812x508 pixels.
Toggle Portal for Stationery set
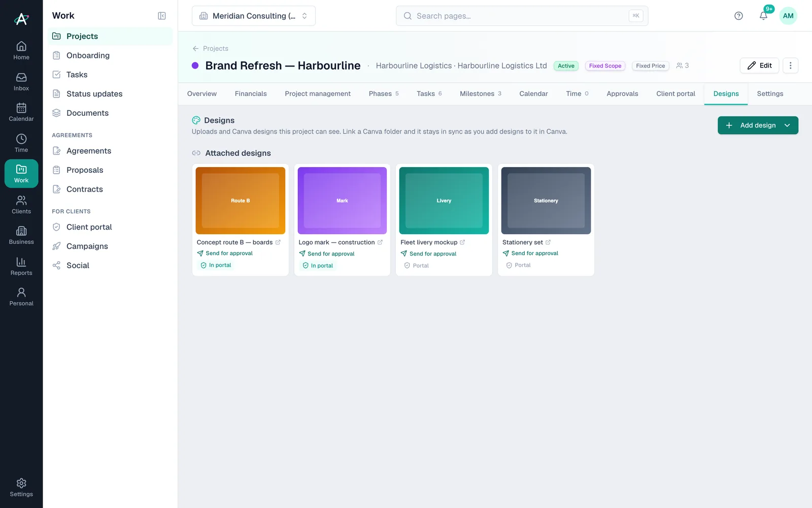click(519, 265)
